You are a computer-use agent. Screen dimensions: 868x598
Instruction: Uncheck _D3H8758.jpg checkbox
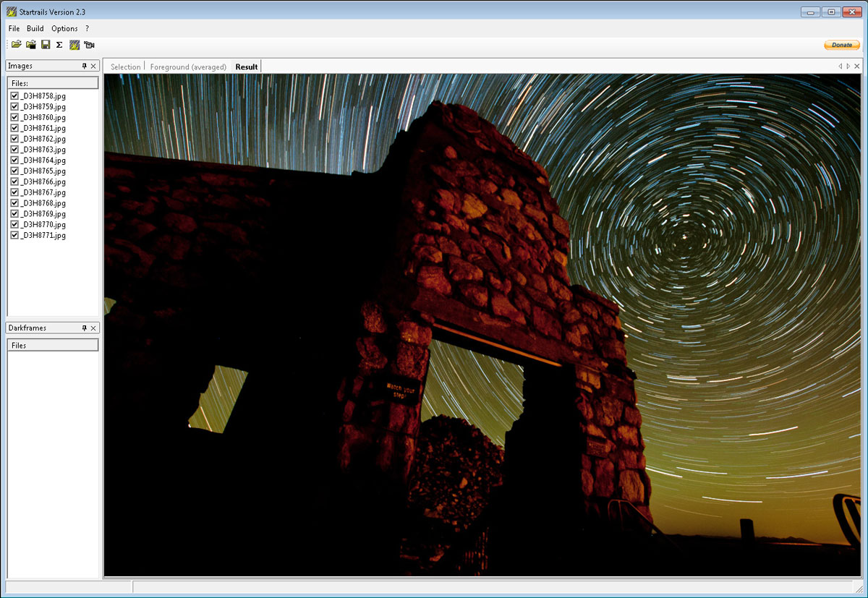[14, 95]
